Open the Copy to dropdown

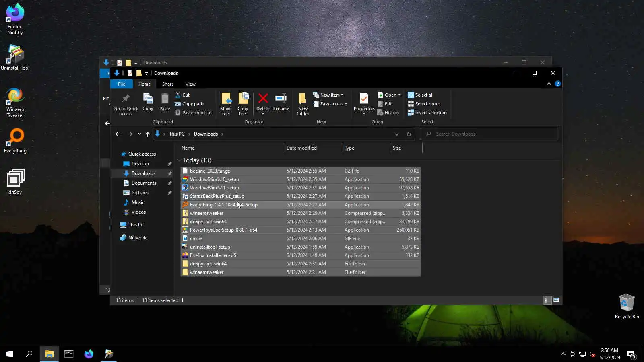coord(243,104)
